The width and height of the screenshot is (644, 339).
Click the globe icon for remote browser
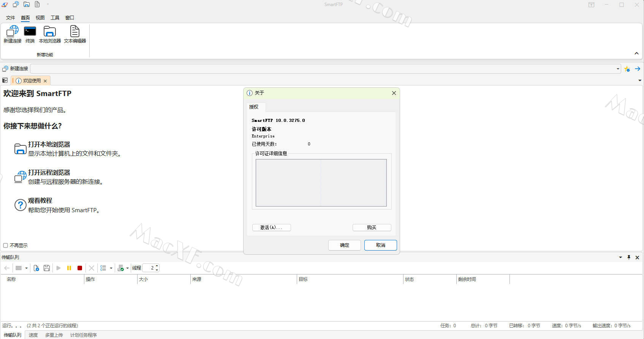[20, 177]
